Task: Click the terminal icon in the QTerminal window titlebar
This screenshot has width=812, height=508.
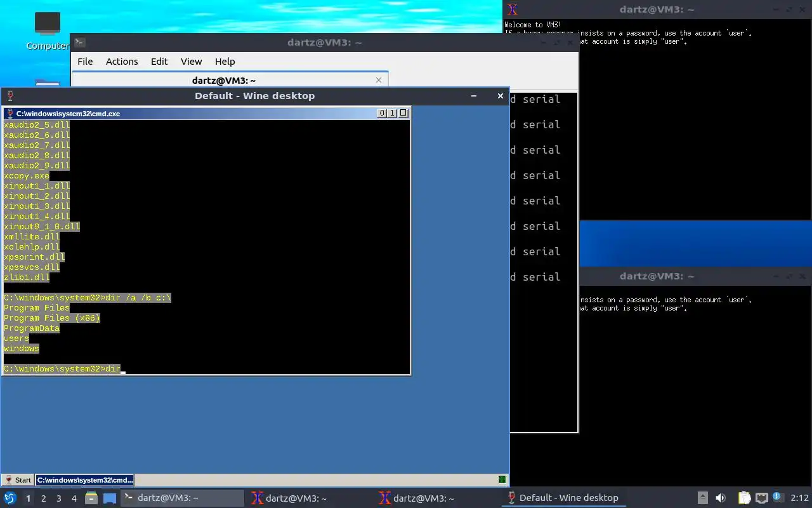Action: [x=79, y=43]
